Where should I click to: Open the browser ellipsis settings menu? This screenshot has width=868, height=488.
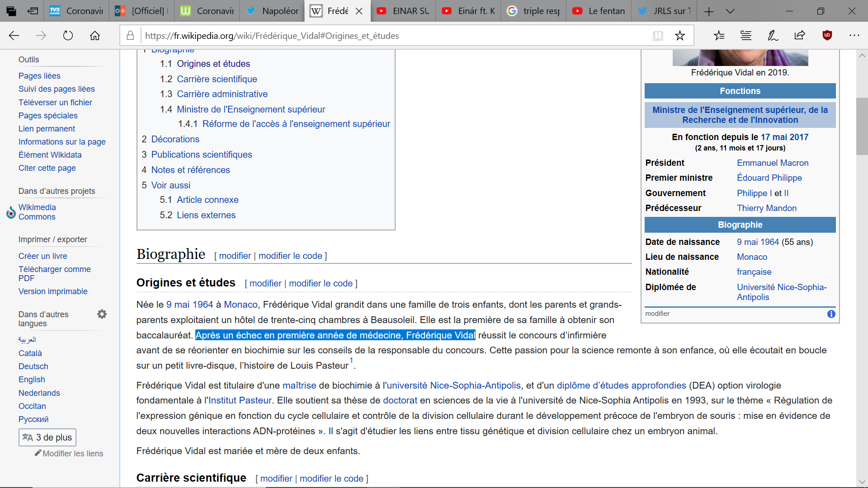tap(854, 36)
